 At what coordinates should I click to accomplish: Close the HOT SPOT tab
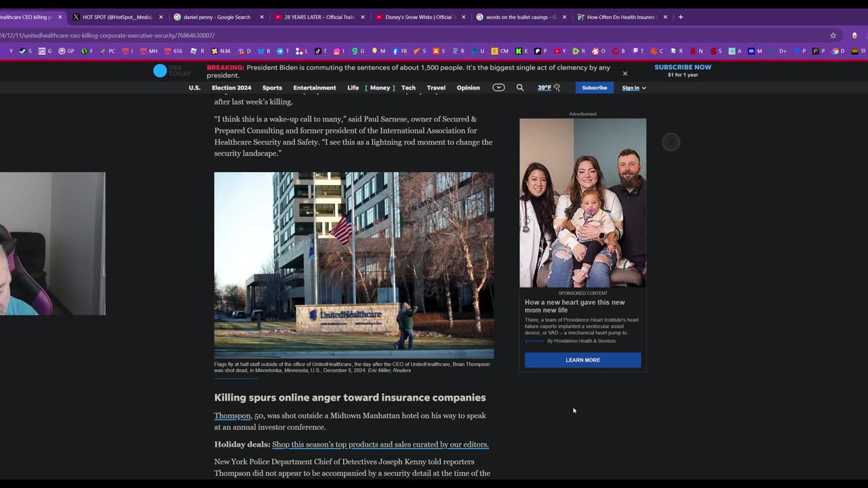click(161, 17)
